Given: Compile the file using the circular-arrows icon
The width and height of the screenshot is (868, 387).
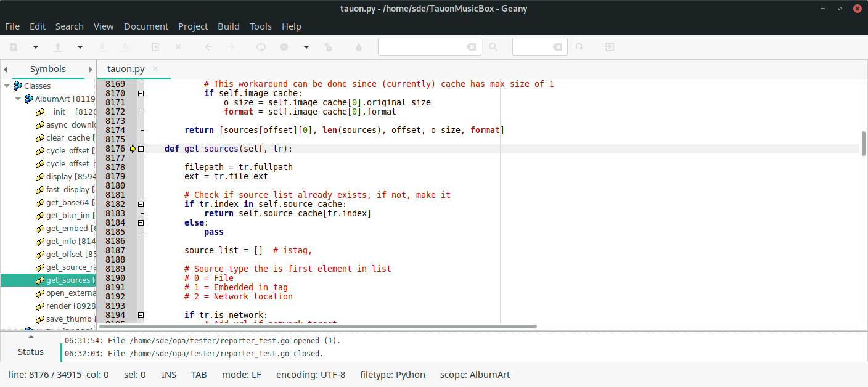Looking at the screenshot, I should click(261, 46).
